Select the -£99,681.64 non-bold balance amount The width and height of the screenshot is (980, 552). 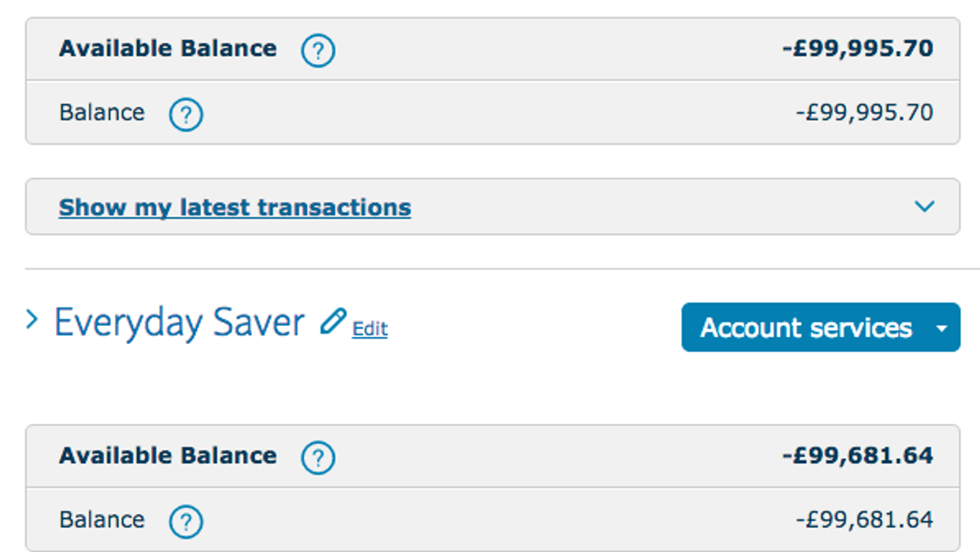click(864, 520)
